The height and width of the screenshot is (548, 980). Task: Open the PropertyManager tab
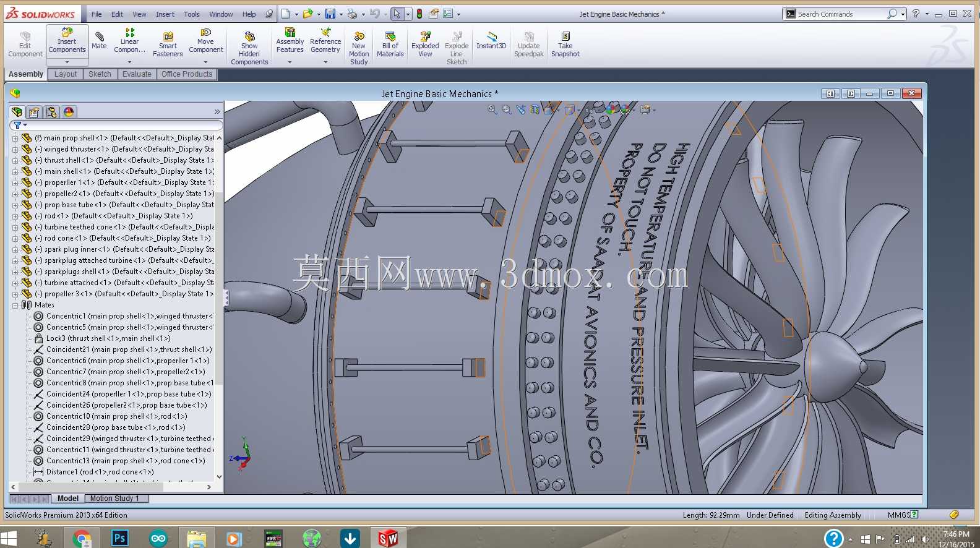[x=34, y=112]
